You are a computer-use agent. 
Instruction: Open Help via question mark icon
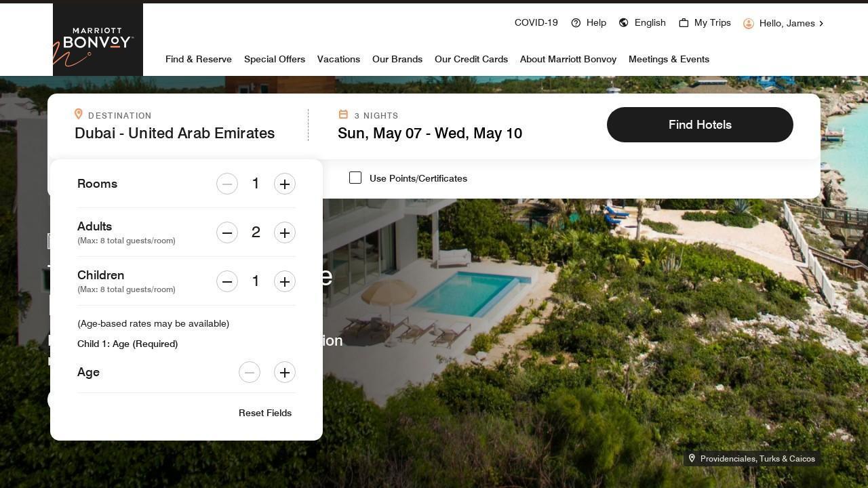point(576,23)
